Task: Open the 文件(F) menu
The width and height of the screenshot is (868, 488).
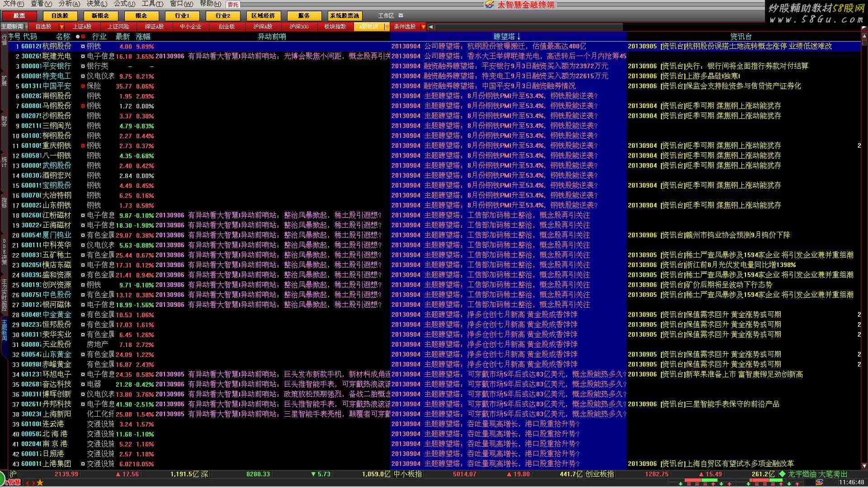Action: 14,4
